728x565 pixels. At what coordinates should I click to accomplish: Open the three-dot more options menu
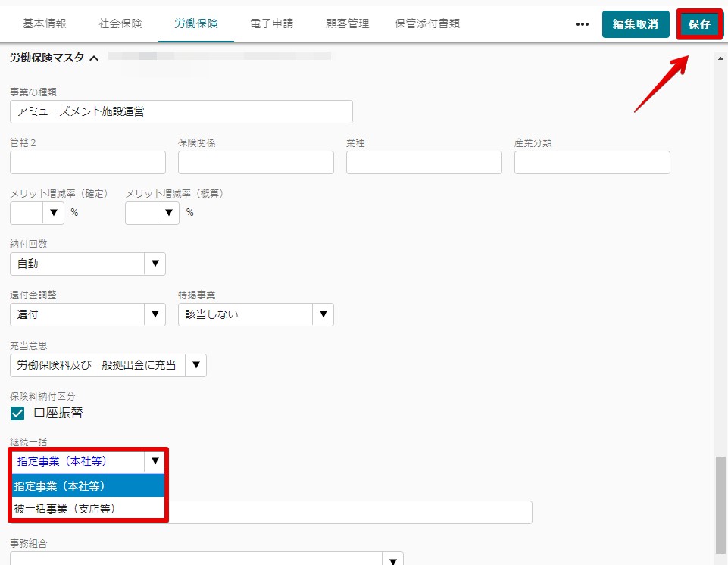click(x=583, y=24)
